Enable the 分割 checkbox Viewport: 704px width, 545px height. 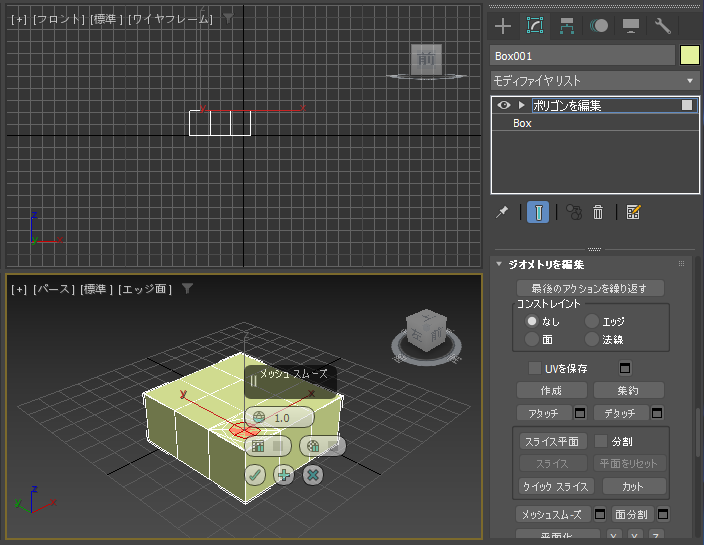click(x=601, y=441)
